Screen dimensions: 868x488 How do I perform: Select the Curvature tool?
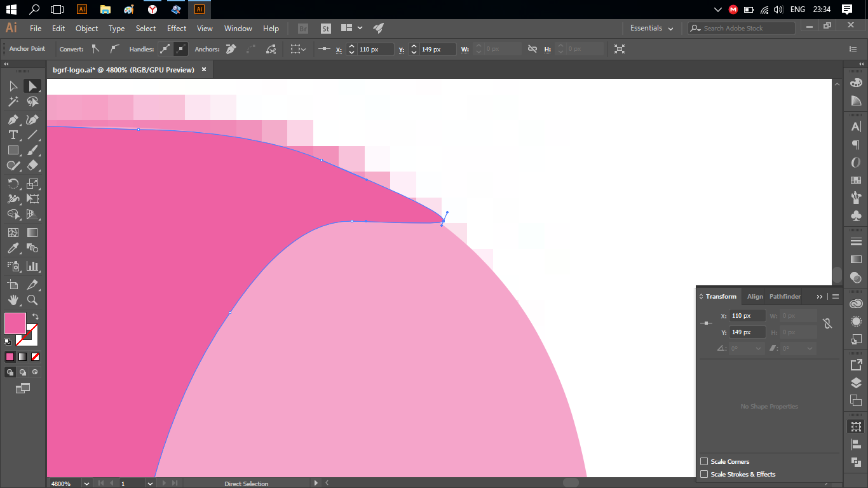32,119
